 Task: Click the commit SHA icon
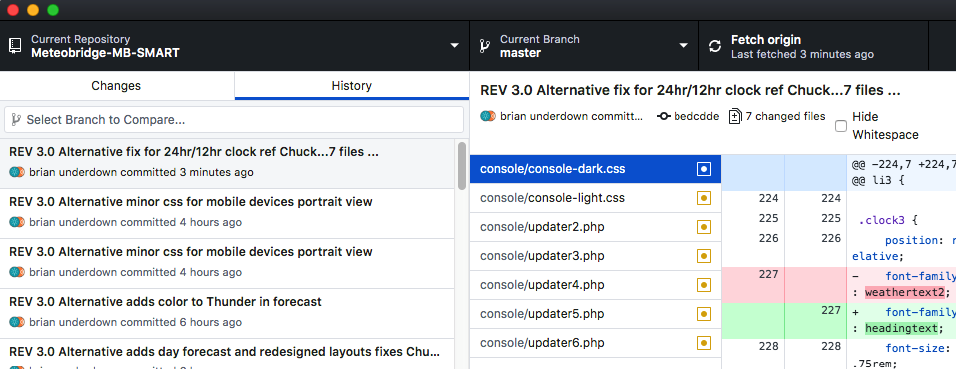point(664,116)
